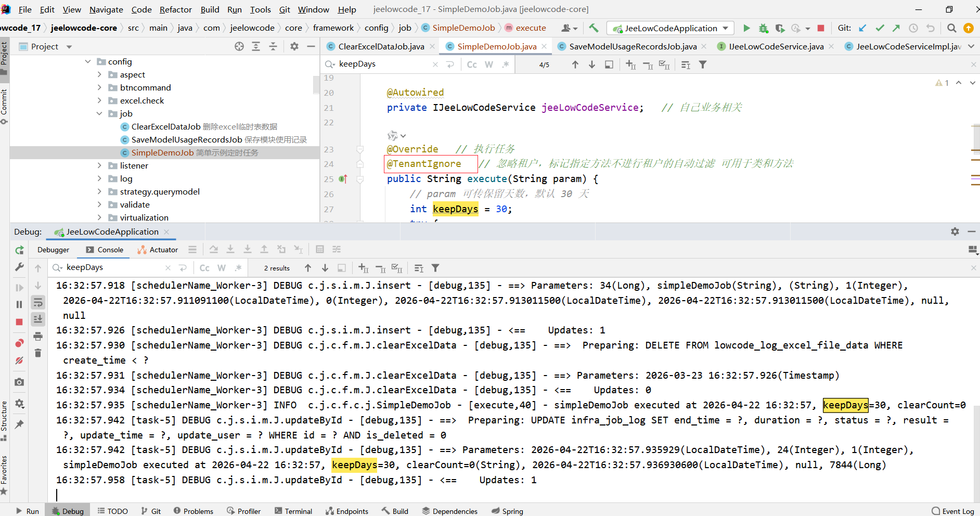Toggle Match Case in editor search bar
This screenshot has width=980, height=516.
click(472, 64)
